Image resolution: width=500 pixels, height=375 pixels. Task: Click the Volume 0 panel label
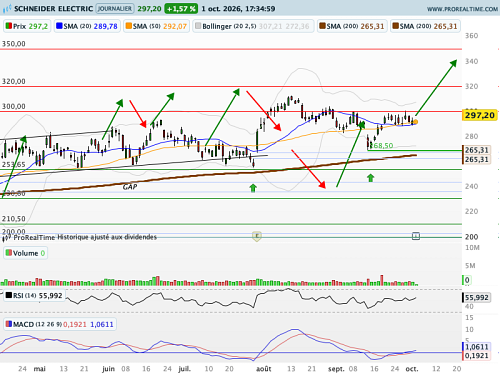click(x=25, y=253)
